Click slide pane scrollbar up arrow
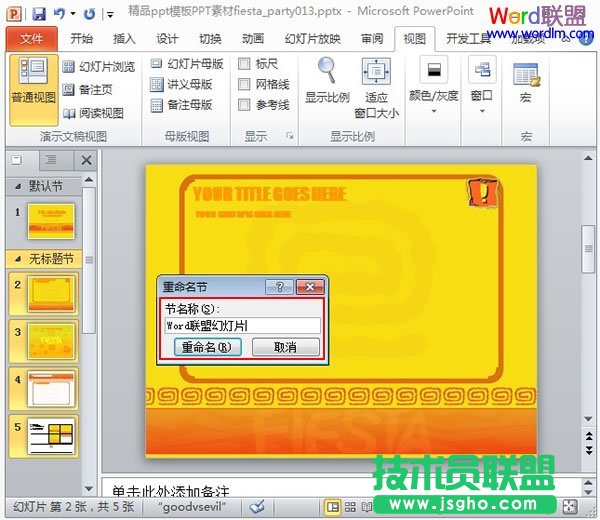The image size is (600, 520). tap(588, 158)
